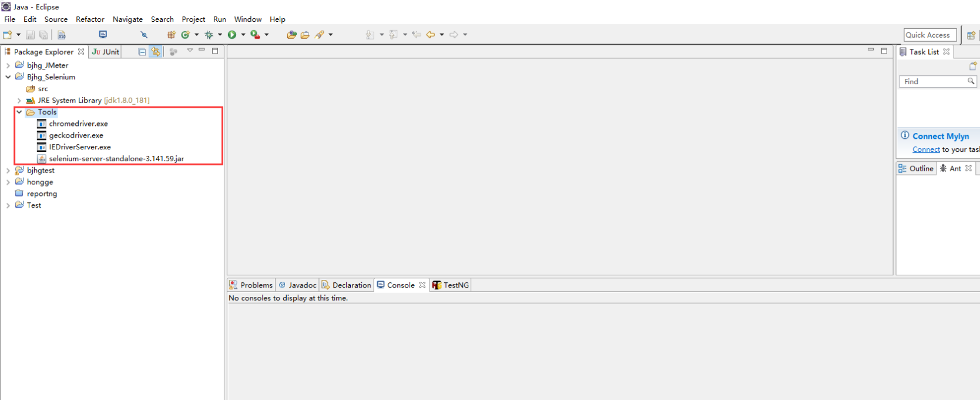The image size is (980, 400).
Task: Click the Save All toolbar icon
Action: click(x=43, y=35)
